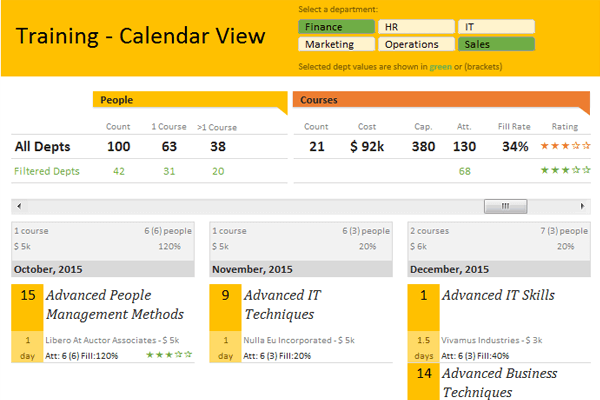Click the left arrow of the horizontal scrollbar
Image resolution: width=600 pixels, height=400 pixels.
16,206
